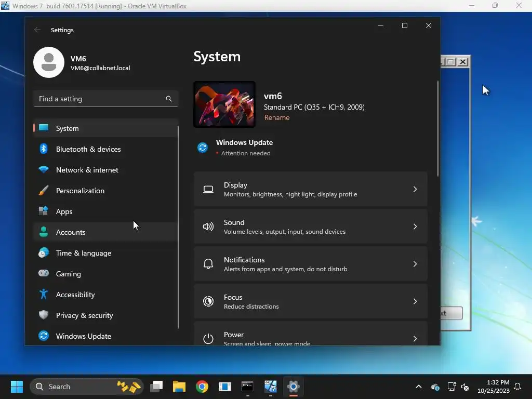Click the Focus circle icon
Screen dimensions: 532x399
(x=208, y=301)
